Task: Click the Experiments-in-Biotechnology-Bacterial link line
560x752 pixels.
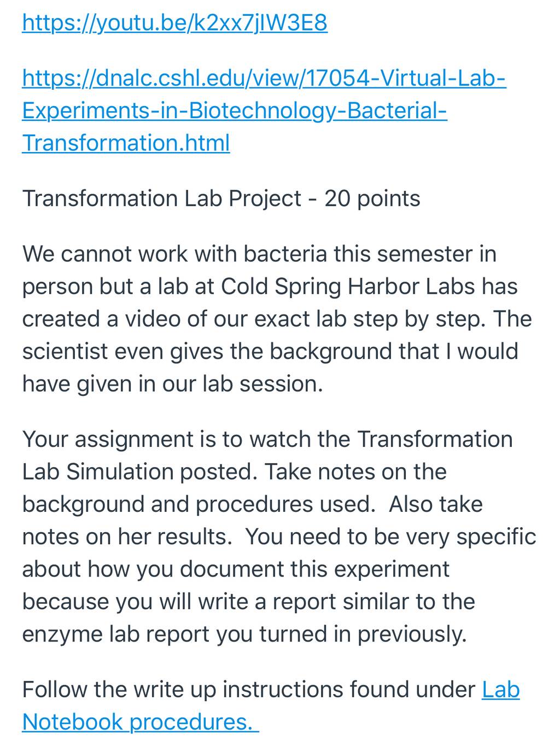Action: (235, 110)
